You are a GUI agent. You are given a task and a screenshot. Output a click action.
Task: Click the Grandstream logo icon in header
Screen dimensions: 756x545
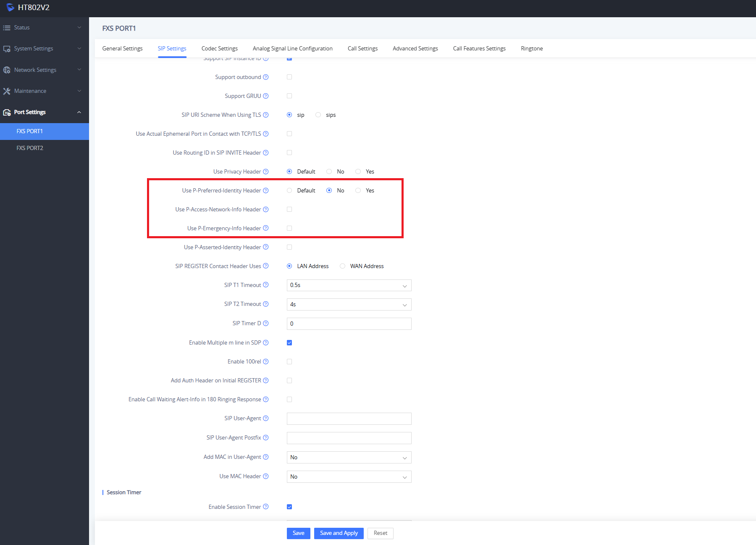pyautogui.click(x=10, y=8)
